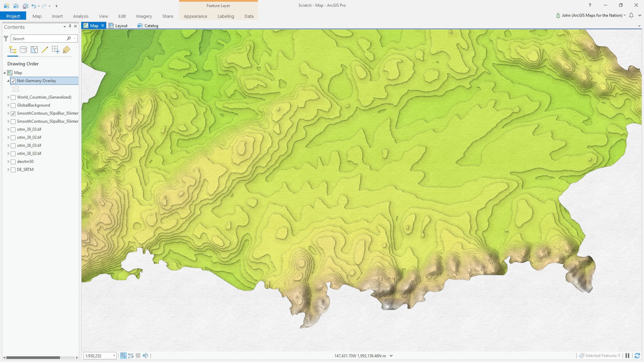Switch to List By Data Source view
Viewport: 644px width, 362px height.
click(23, 50)
